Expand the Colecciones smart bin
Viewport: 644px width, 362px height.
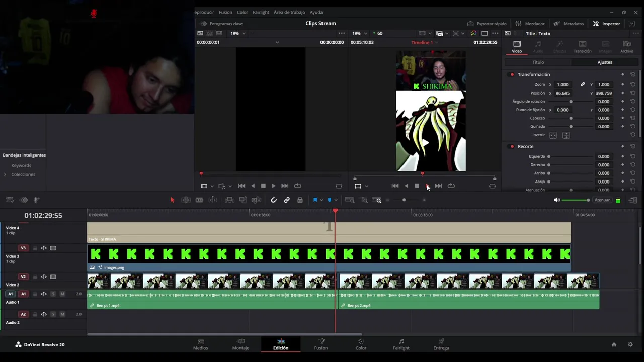(x=5, y=175)
